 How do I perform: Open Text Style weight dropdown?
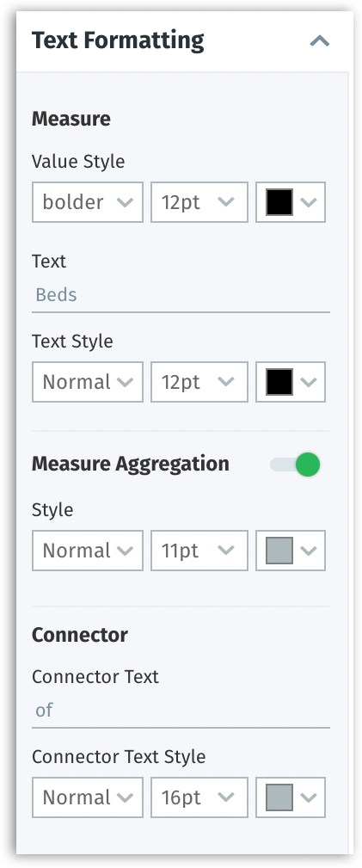click(x=88, y=382)
